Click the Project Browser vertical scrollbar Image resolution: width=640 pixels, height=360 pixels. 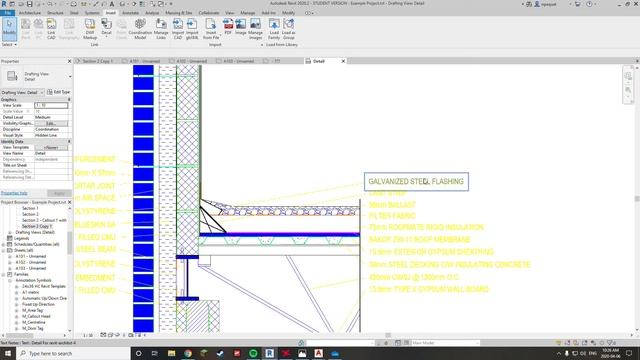69,243
